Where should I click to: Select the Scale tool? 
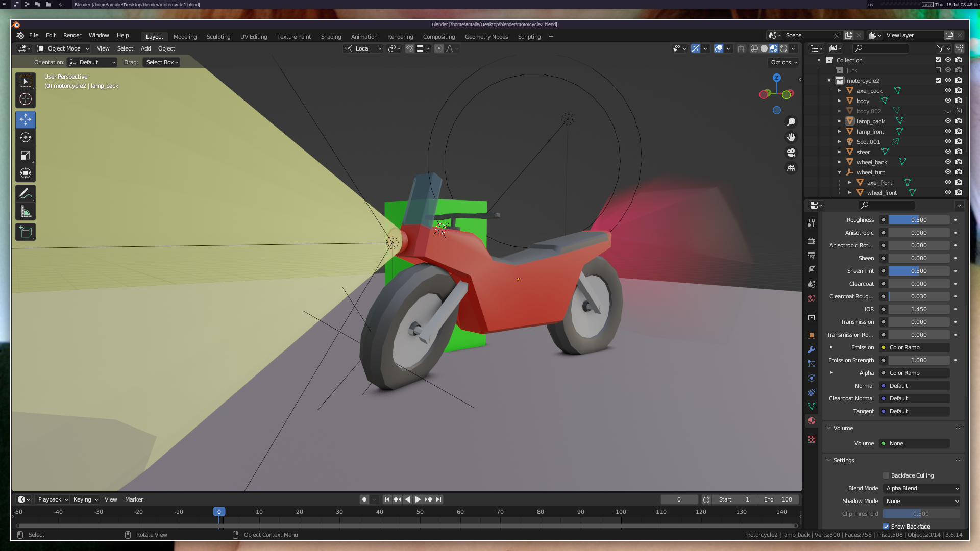26,155
